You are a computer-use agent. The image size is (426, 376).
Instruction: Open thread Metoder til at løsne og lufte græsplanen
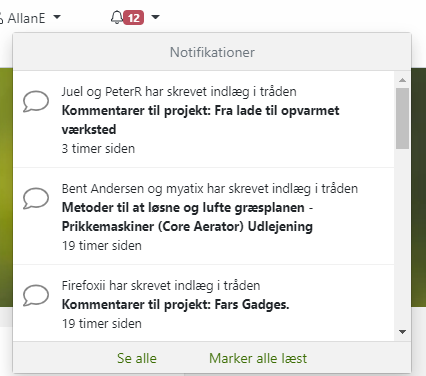click(187, 217)
